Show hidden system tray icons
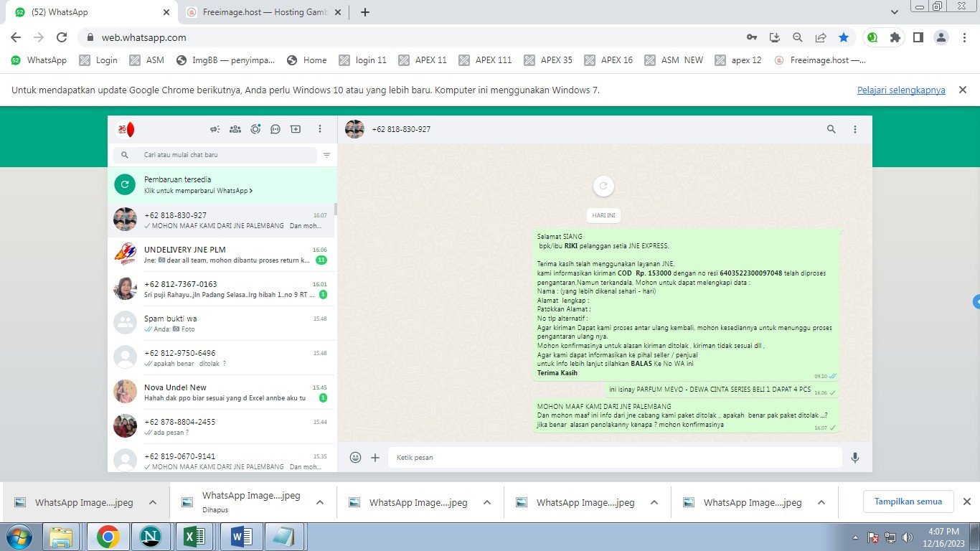The width and height of the screenshot is (980, 551). (x=855, y=537)
